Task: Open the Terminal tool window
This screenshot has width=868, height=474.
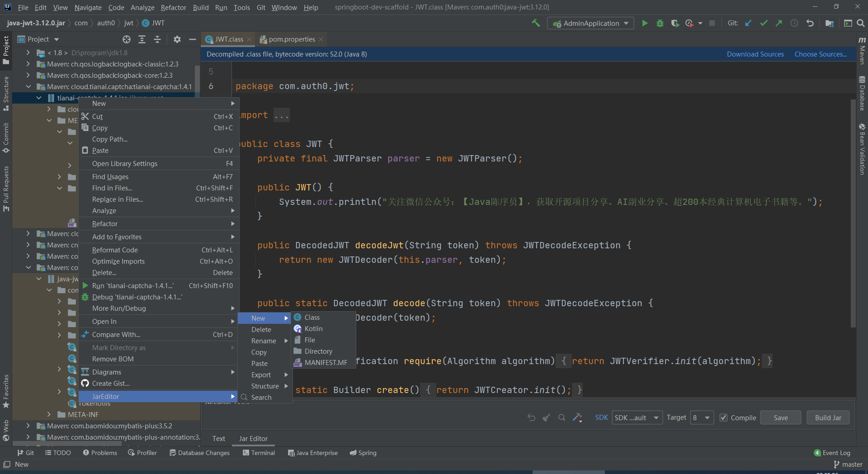Action: (x=259, y=453)
